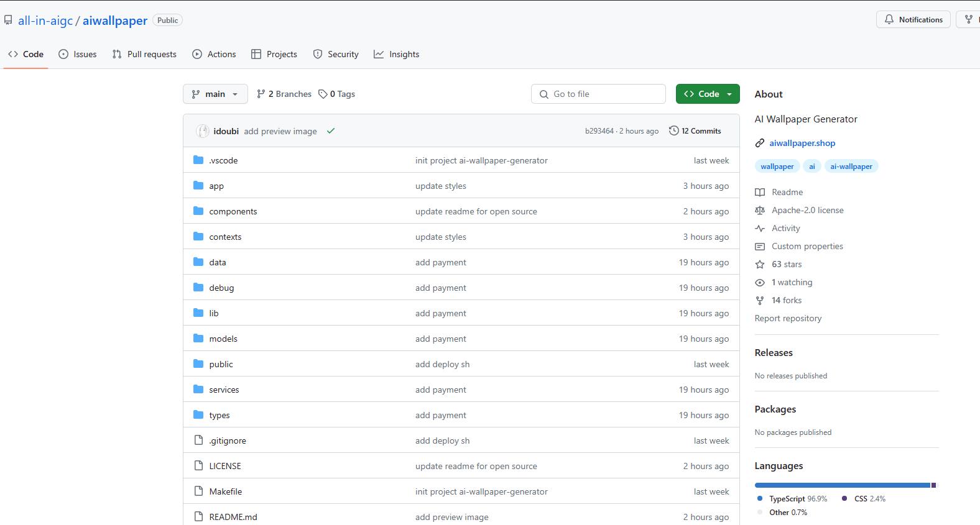
Task: Click the all-in-aigc owner link
Action: (45, 21)
